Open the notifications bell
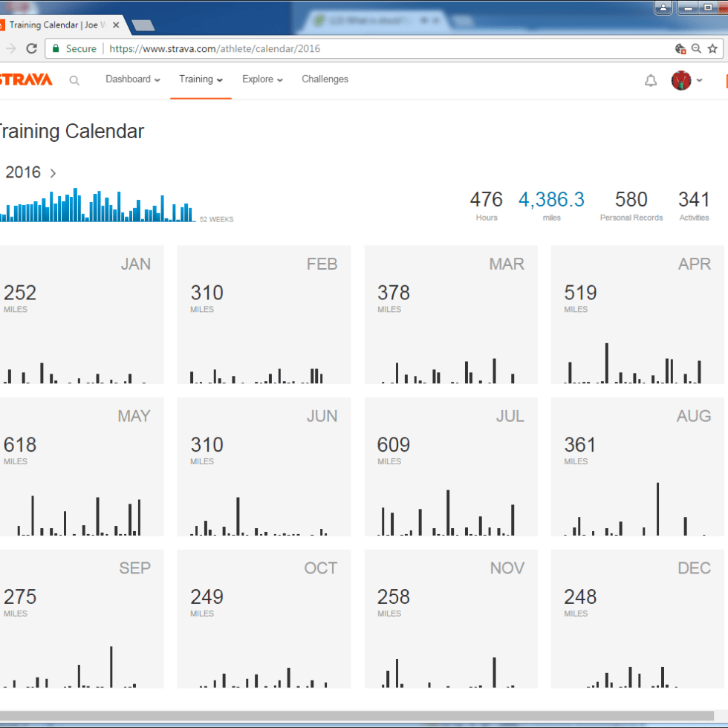728x728 pixels. [651, 80]
